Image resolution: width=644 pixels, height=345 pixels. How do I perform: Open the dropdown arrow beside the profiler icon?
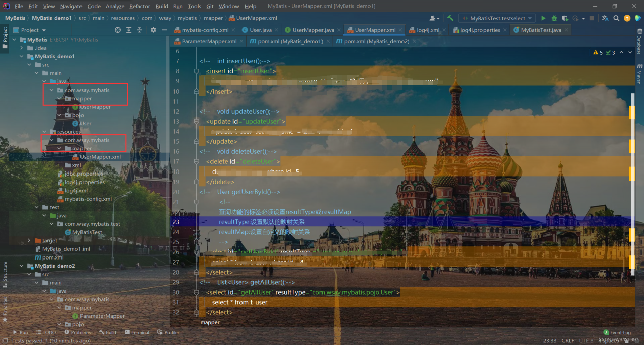(x=583, y=18)
